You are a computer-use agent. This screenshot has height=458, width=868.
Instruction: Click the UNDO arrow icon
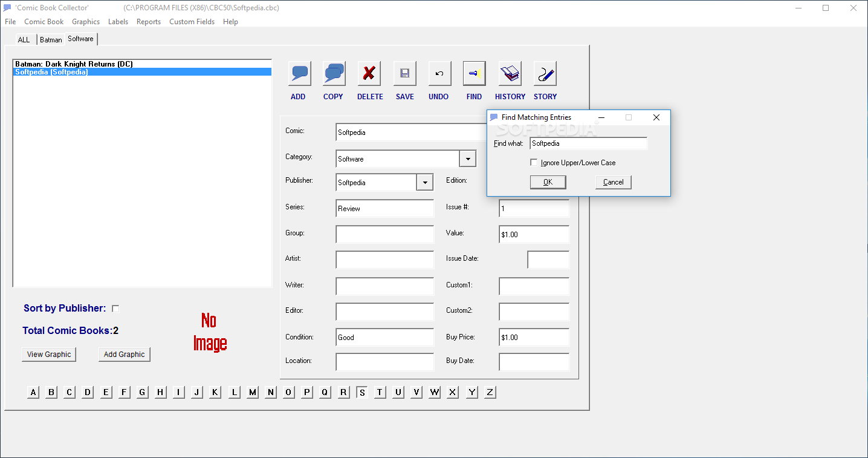(x=439, y=74)
